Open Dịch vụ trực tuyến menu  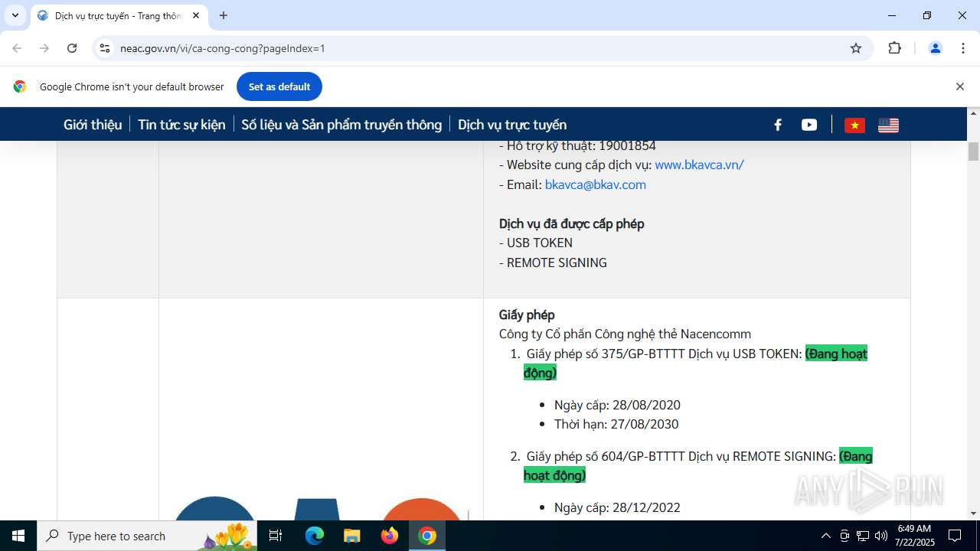tap(512, 125)
